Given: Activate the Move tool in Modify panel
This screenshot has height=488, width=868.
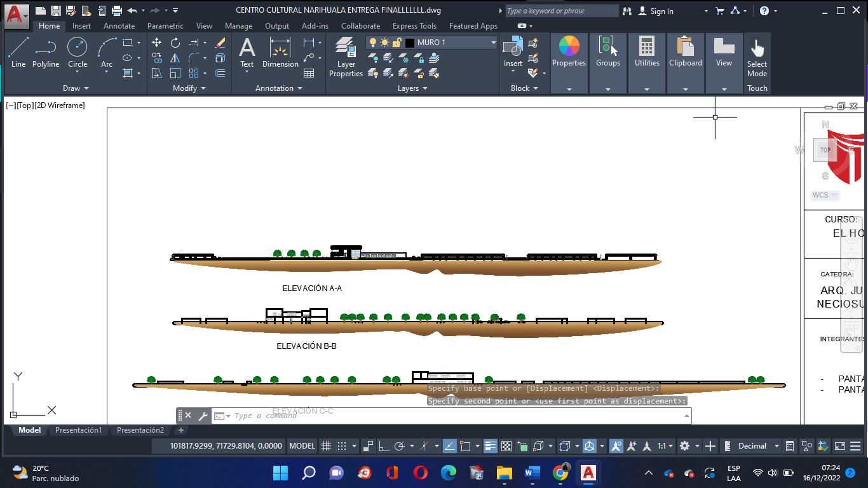Looking at the screenshot, I should 157,43.
